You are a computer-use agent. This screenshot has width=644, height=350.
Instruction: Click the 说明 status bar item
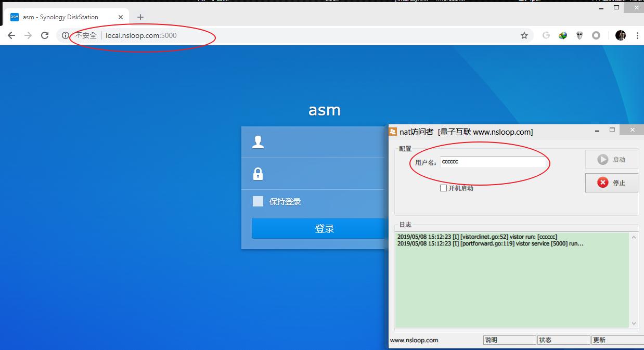(509, 340)
